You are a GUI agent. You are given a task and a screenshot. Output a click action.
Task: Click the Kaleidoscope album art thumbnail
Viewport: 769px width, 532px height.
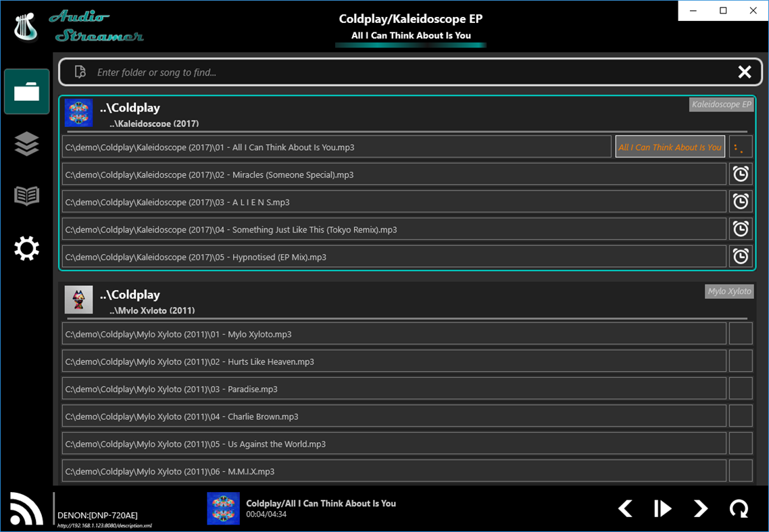click(x=79, y=112)
